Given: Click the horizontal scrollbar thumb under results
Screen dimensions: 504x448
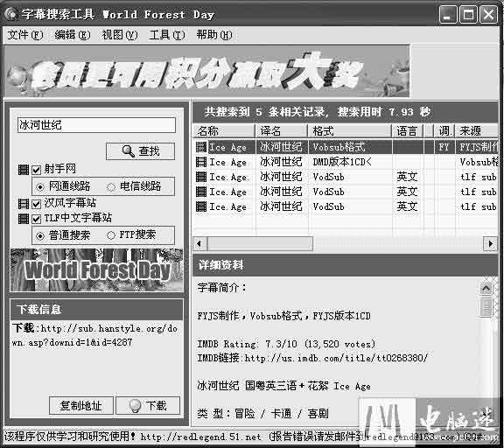Looking at the screenshot, I should click(x=260, y=243).
